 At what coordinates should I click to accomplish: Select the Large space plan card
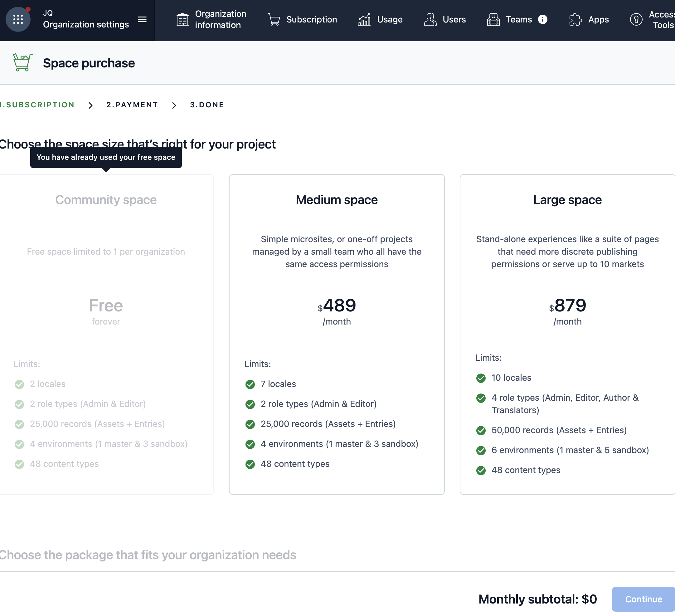click(567, 334)
